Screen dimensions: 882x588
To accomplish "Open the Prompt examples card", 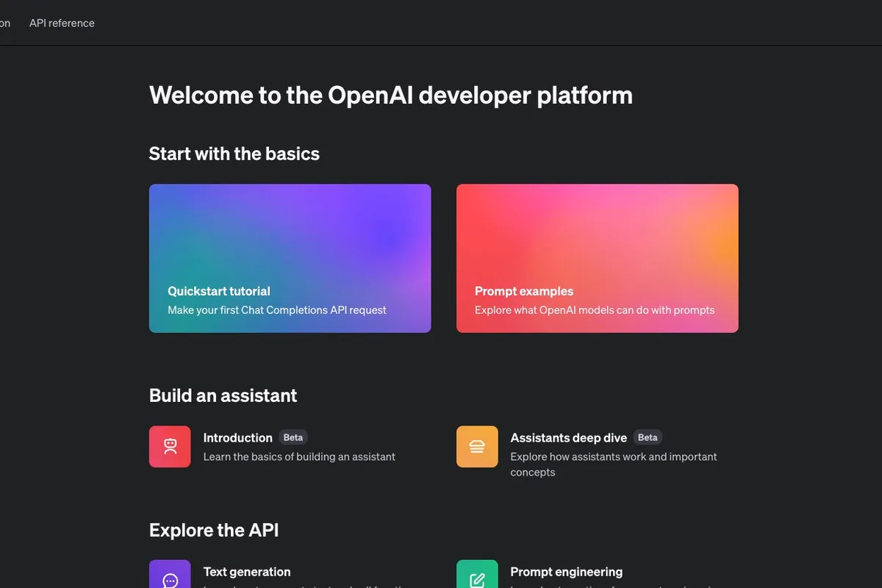I will pyautogui.click(x=597, y=258).
